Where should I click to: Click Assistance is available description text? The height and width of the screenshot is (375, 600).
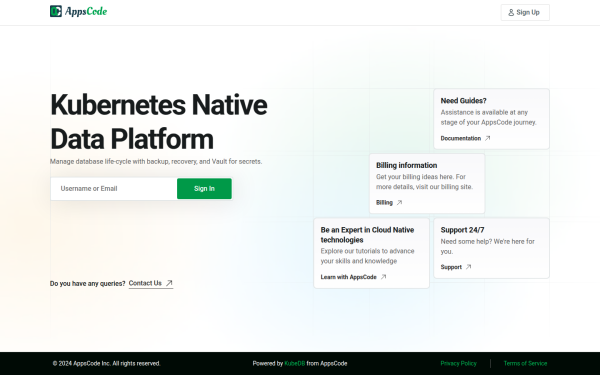pyautogui.click(x=489, y=117)
